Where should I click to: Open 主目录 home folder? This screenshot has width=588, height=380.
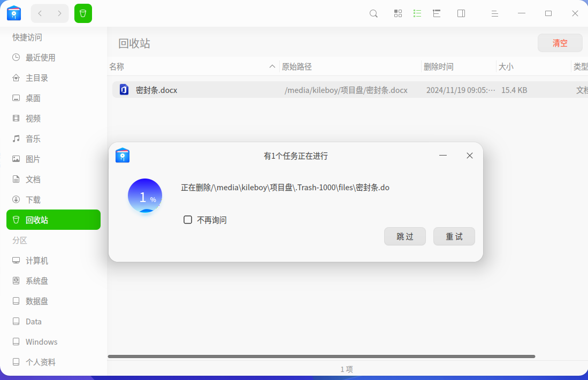coord(54,78)
